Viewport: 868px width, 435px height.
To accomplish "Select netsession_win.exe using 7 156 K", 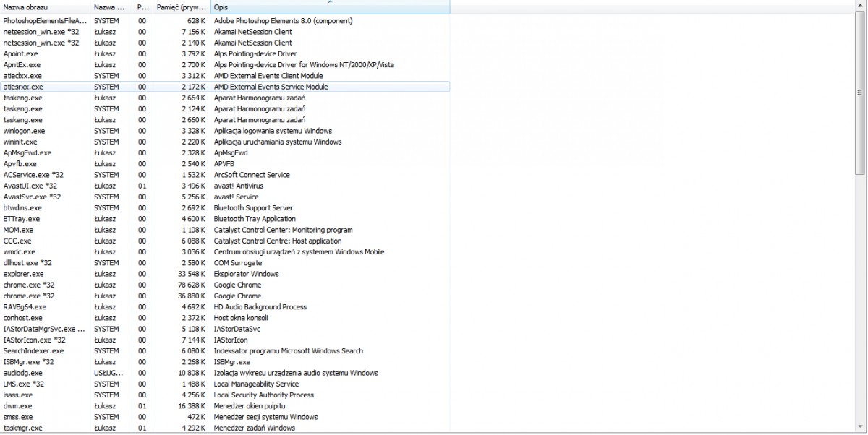I will click(x=225, y=32).
